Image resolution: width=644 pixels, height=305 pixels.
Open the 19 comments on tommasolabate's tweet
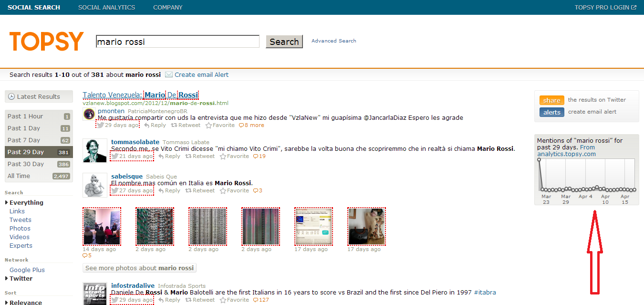[260, 156]
